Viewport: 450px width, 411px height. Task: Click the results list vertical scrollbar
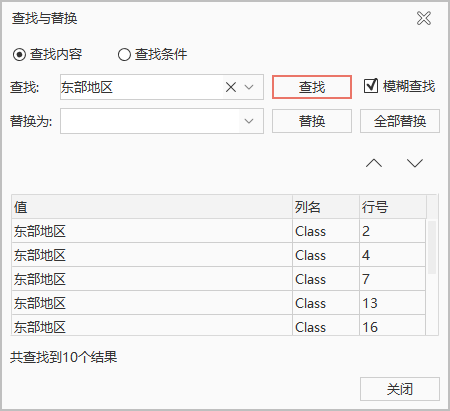pos(432,247)
